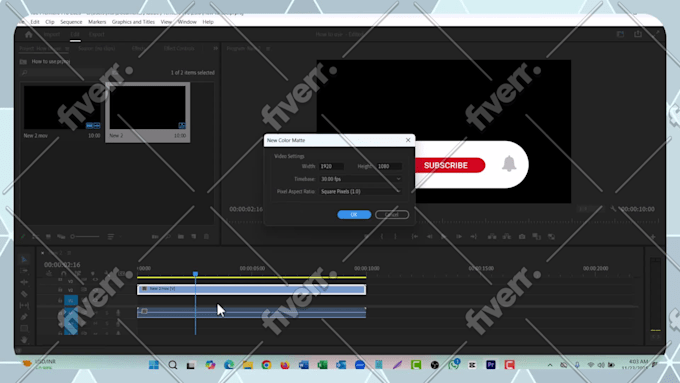Click the bell icon in program monitor
680x383 pixels.
[x=509, y=164]
